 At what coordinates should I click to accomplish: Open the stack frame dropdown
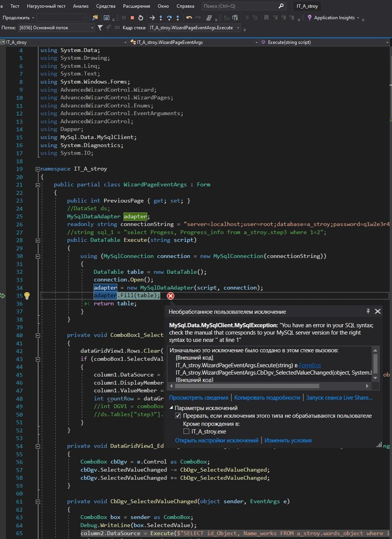click(238, 28)
